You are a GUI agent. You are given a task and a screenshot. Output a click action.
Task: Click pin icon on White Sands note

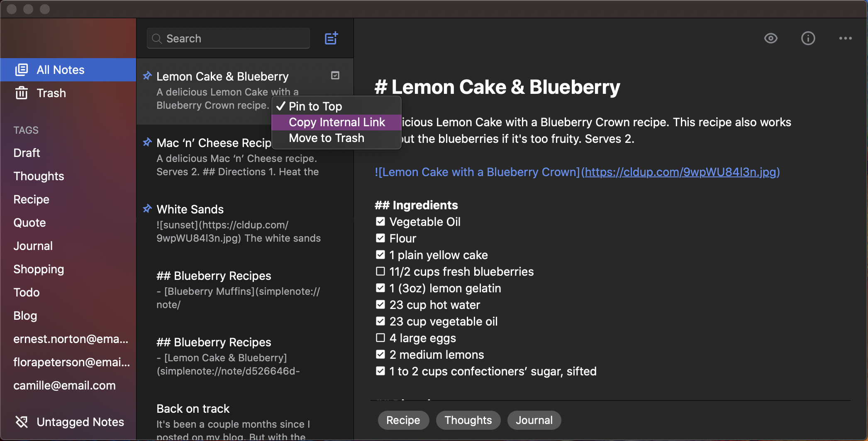pos(147,208)
